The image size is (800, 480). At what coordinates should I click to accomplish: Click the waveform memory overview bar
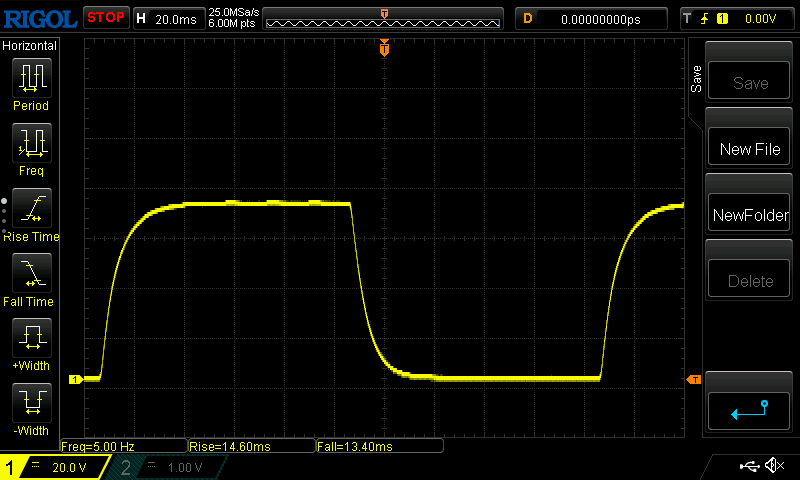pyautogui.click(x=384, y=18)
